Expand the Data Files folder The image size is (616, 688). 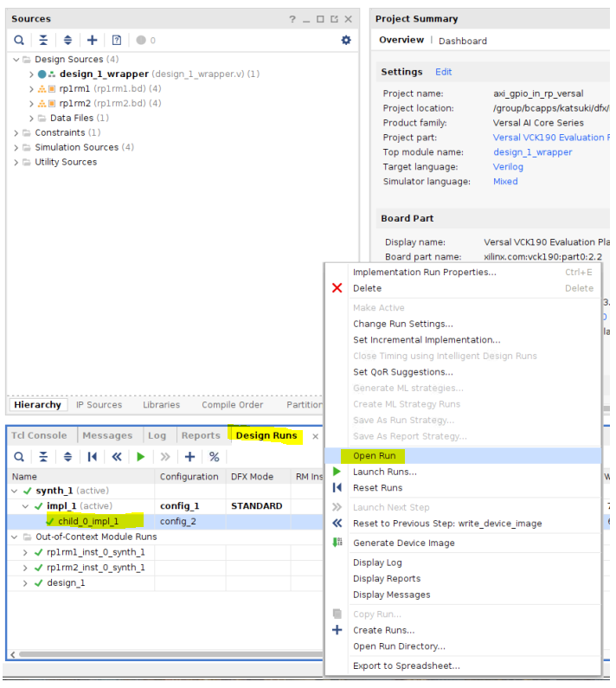tap(31, 118)
